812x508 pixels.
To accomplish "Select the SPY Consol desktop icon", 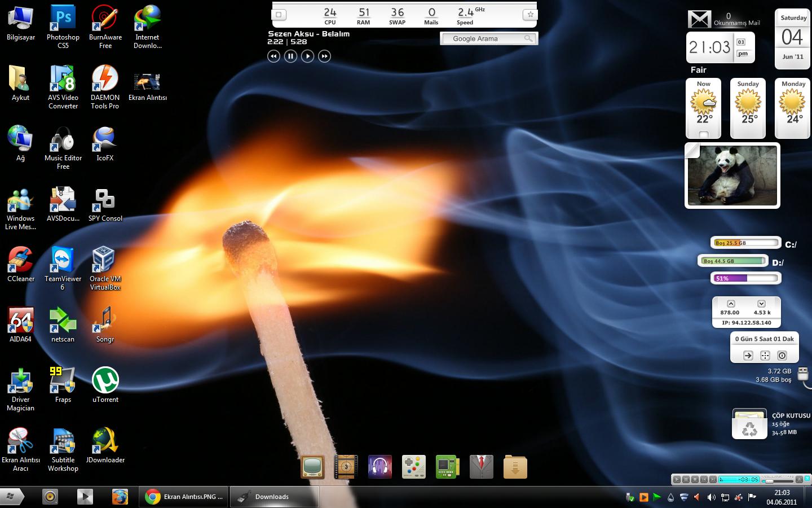I will point(105,204).
